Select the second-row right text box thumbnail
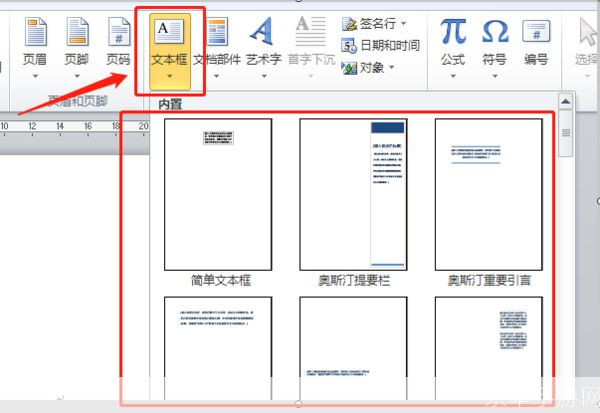 click(489, 348)
